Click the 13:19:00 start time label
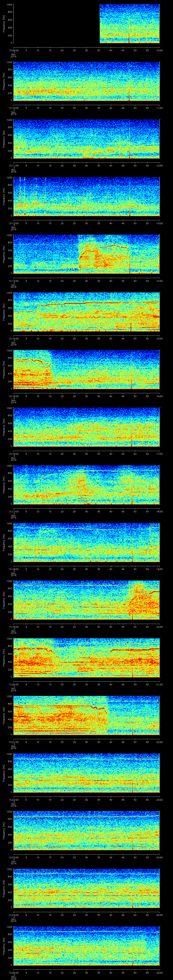173x980 pixels. click(x=13, y=627)
